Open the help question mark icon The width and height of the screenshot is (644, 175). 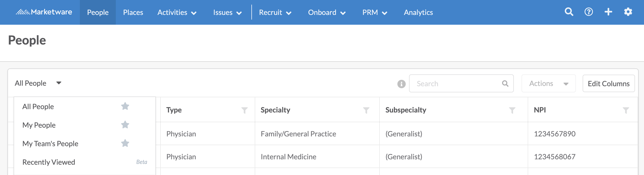coord(589,12)
